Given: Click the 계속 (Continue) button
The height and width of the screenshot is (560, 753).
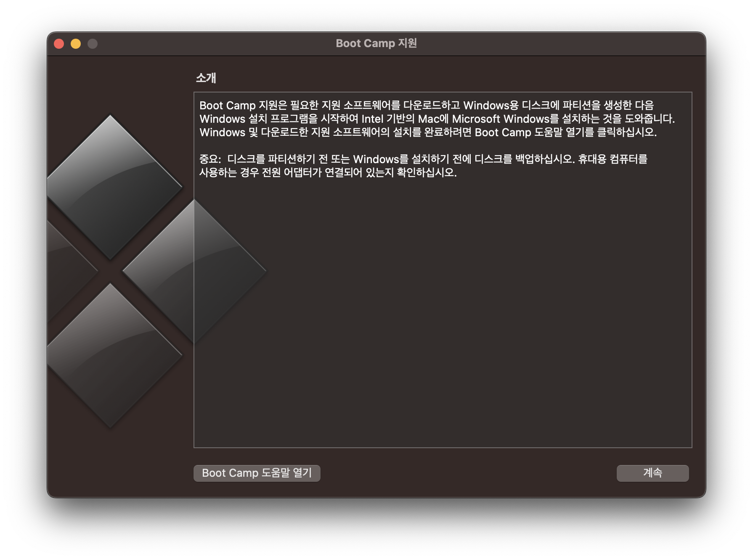Looking at the screenshot, I should [652, 473].
